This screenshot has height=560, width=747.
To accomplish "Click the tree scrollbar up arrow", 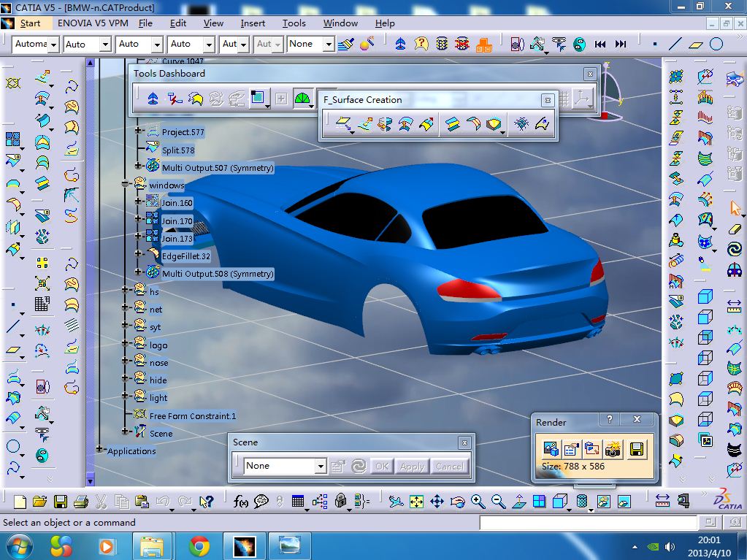I will click(x=91, y=62).
